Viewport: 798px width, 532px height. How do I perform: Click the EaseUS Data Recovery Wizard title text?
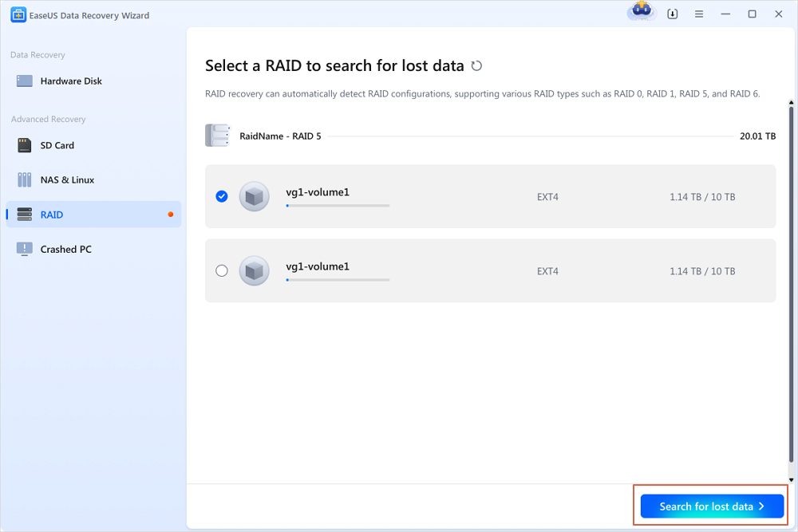pyautogui.click(x=89, y=15)
